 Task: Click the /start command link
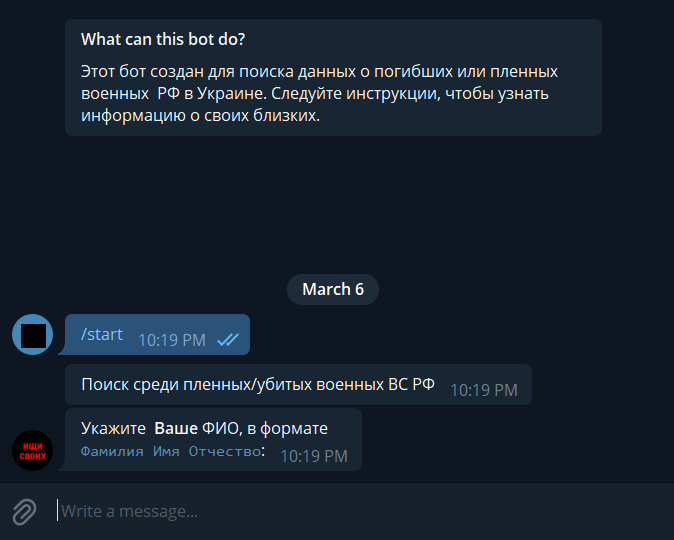point(102,334)
